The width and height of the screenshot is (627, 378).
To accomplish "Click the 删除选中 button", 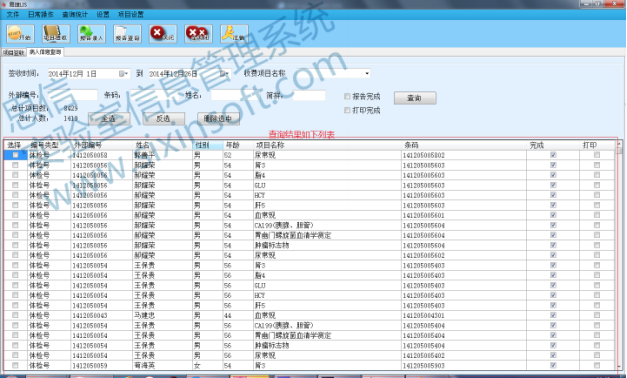I will (218, 119).
